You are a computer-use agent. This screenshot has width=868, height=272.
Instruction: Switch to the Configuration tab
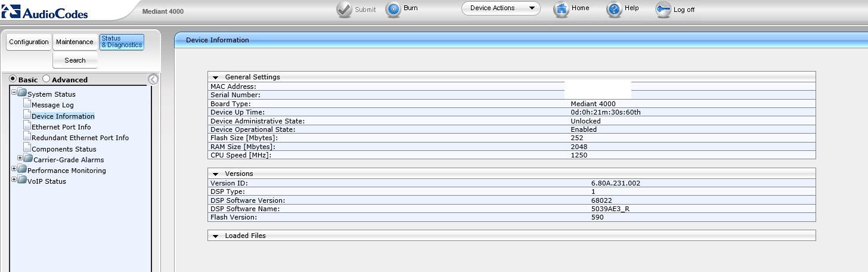[x=29, y=42]
